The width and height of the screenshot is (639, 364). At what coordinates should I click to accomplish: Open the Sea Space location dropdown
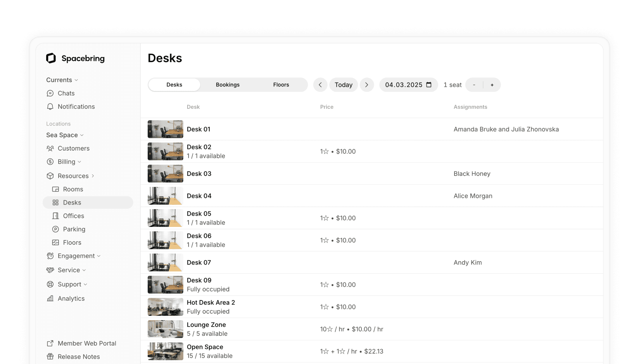pos(64,135)
